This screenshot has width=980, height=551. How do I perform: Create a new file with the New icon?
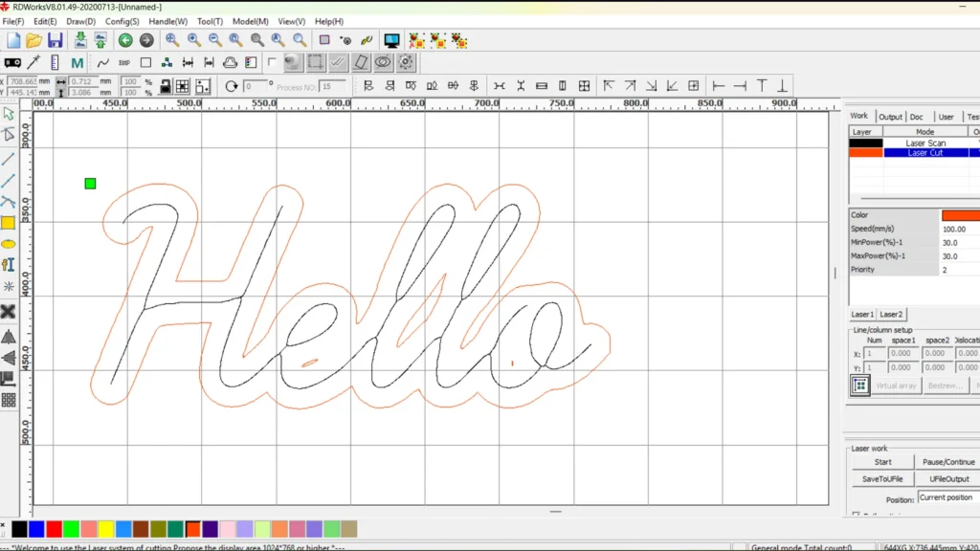click(x=13, y=40)
